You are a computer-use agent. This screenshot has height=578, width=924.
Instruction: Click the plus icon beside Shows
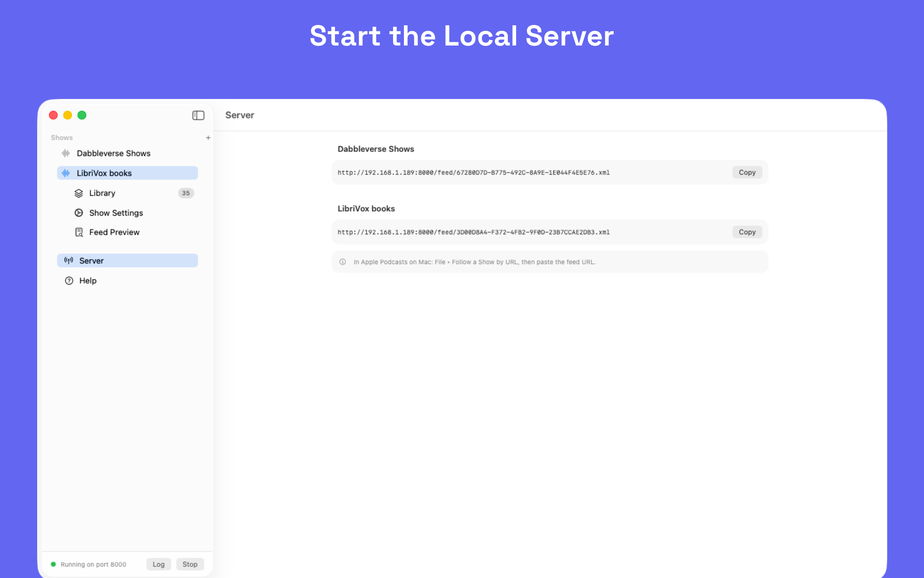click(208, 138)
